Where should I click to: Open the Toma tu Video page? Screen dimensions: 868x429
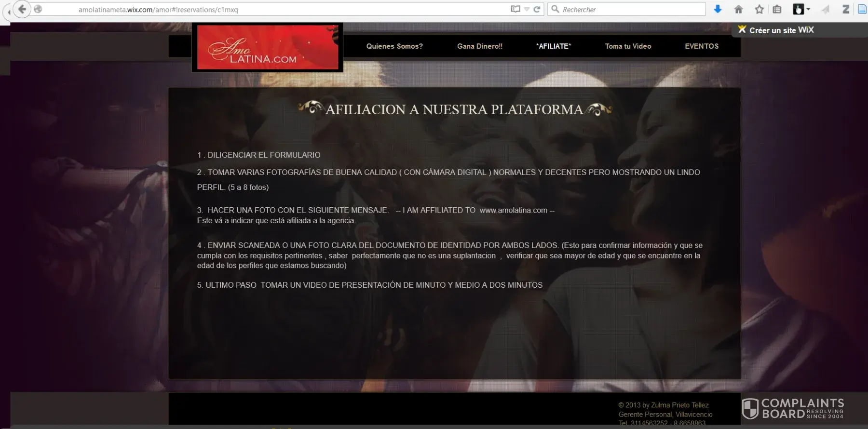coord(628,46)
